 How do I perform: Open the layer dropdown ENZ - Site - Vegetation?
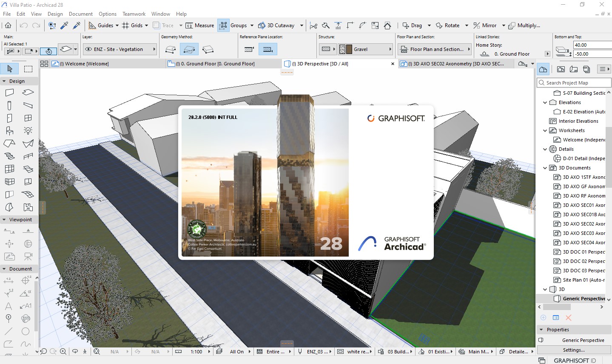click(x=120, y=49)
